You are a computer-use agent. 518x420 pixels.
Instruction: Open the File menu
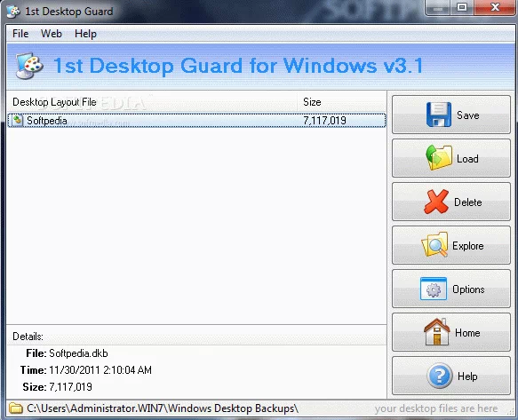[x=20, y=34]
